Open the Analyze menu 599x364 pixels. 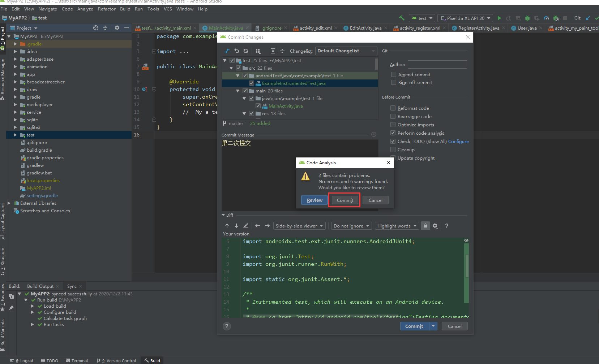(x=85, y=9)
